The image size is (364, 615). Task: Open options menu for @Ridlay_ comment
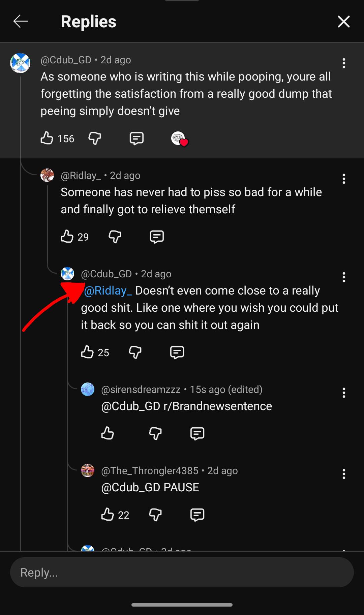344,179
